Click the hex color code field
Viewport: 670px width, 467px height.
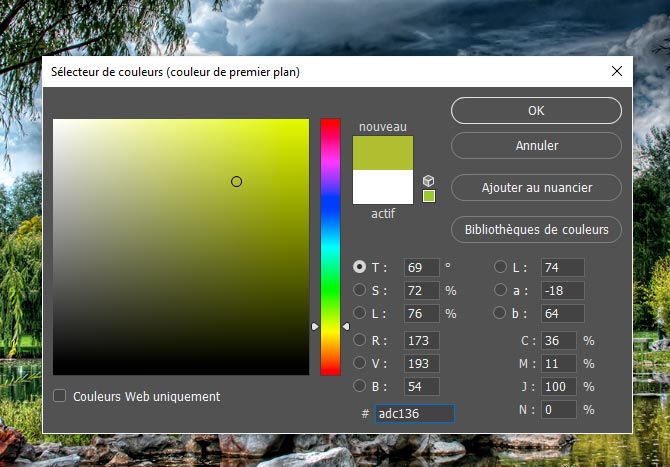pyautogui.click(x=414, y=414)
